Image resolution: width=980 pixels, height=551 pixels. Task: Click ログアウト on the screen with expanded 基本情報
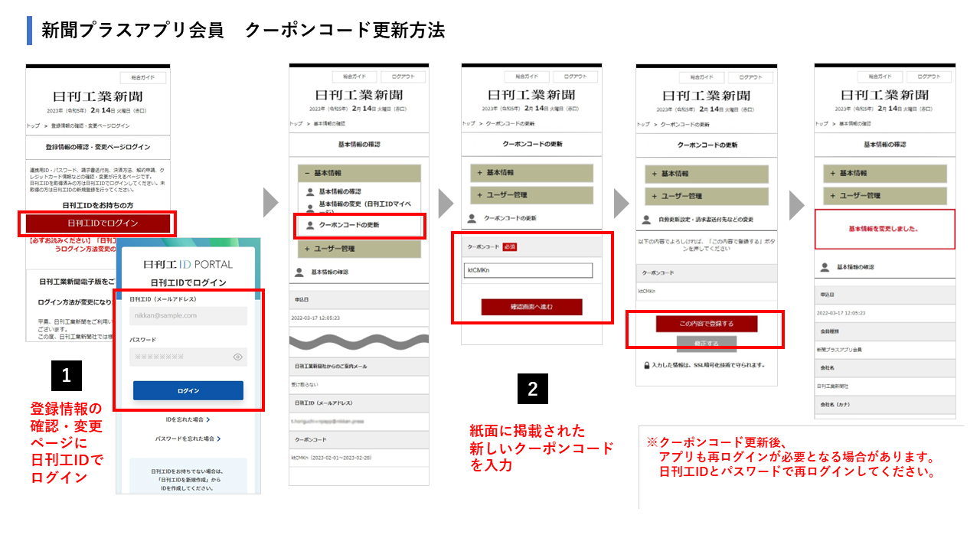403,77
